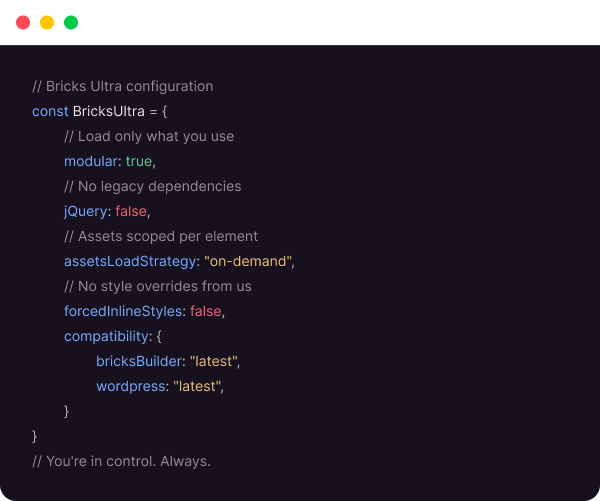The height and width of the screenshot is (501, 600).
Task: Click the "Bricks Ultra configuration" comment line
Action: 122,86
